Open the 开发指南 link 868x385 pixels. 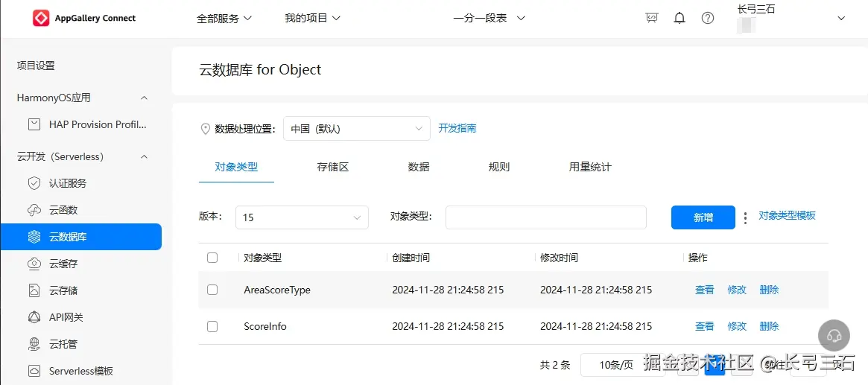point(457,128)
